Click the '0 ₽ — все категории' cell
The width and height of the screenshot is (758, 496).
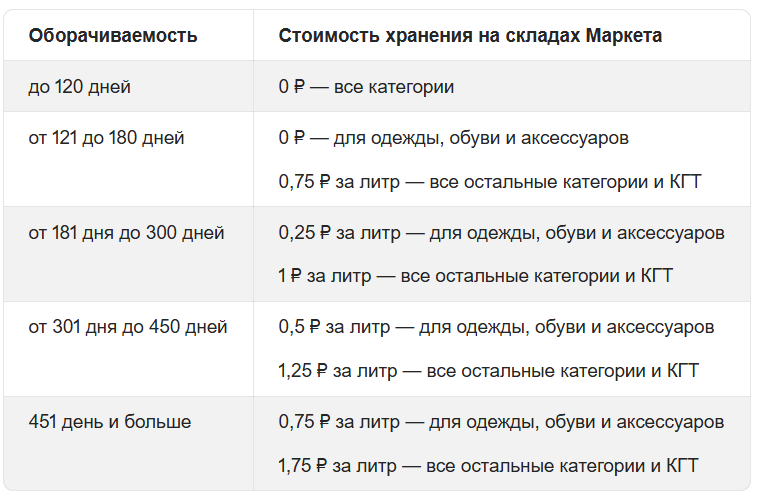366,87
